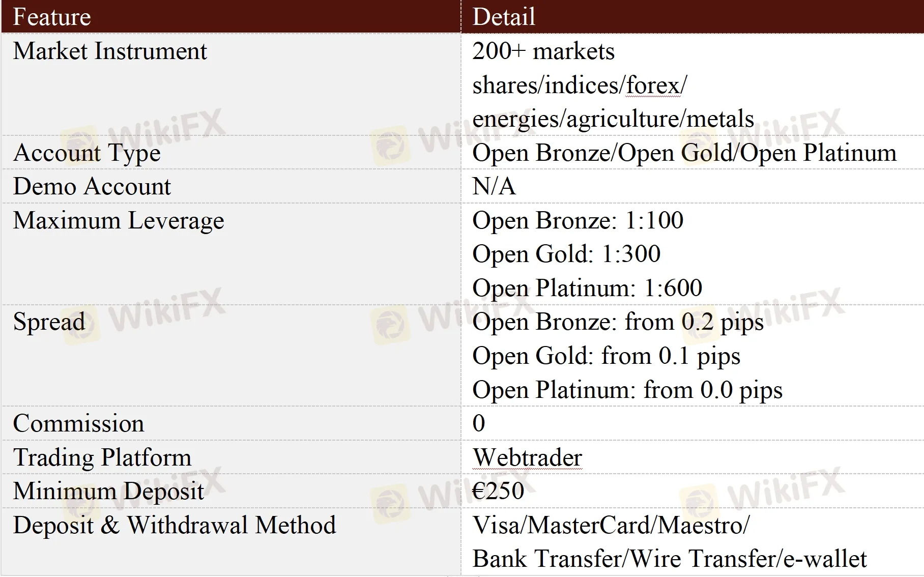Click the Feature column header
The width and height of the screenshot is (924, 577).
(52, 17)
